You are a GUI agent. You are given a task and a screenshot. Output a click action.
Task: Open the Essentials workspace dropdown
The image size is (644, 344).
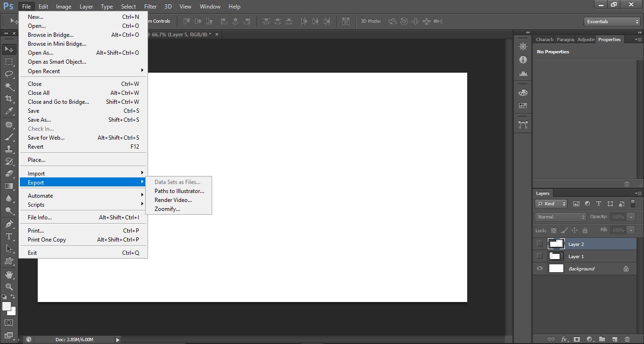611,21
